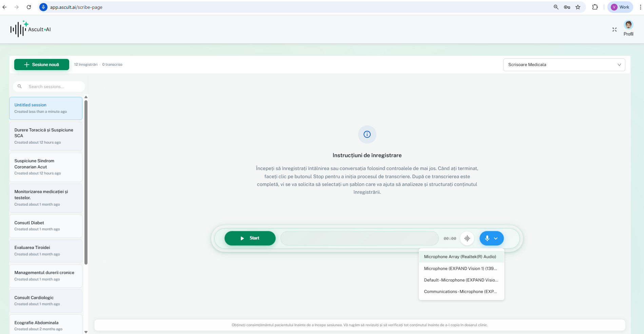Choose Microphone (EXPAND Vision 1) option
The width and height of the screenshot is (644, 334).
(460, 269)
